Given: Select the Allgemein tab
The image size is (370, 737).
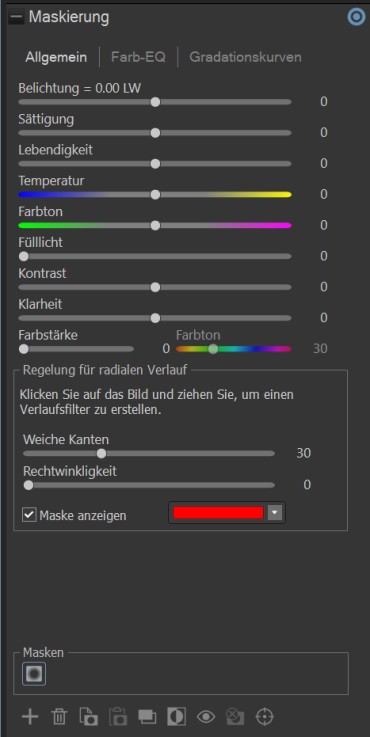Looking at the screenshot, I should [x=56, y=57].
